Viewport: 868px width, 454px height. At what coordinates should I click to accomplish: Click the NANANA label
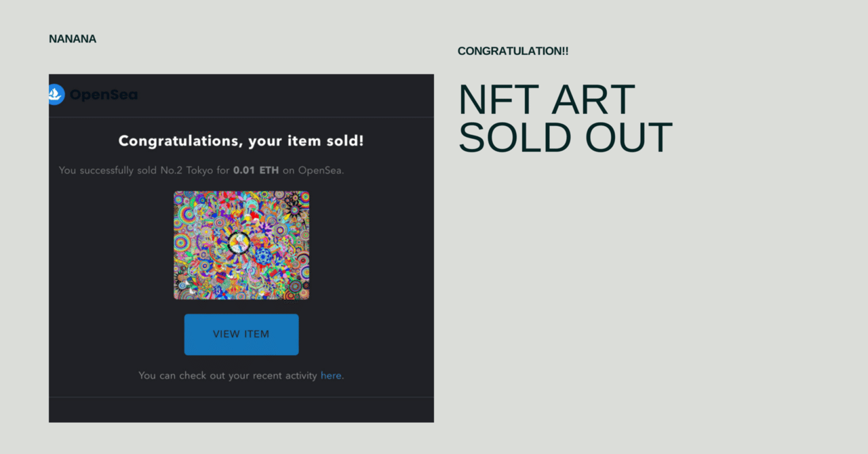[x=73, y=39]
